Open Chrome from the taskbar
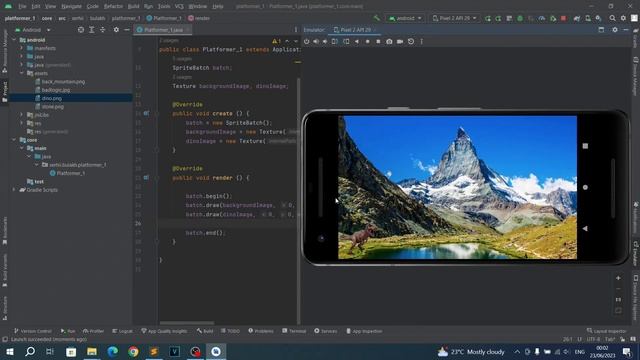This screenshot has width=640, height=360. pos(133,351)
